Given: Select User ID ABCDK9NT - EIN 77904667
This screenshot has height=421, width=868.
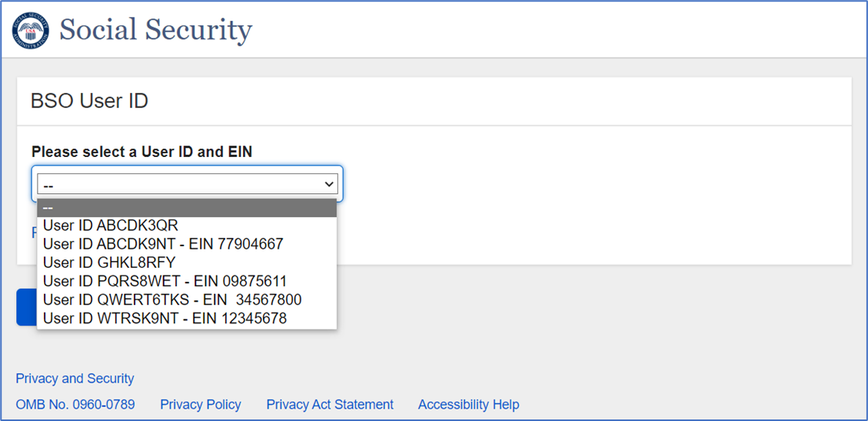Looking at the screenshot, I should click(x=163, y=244).
